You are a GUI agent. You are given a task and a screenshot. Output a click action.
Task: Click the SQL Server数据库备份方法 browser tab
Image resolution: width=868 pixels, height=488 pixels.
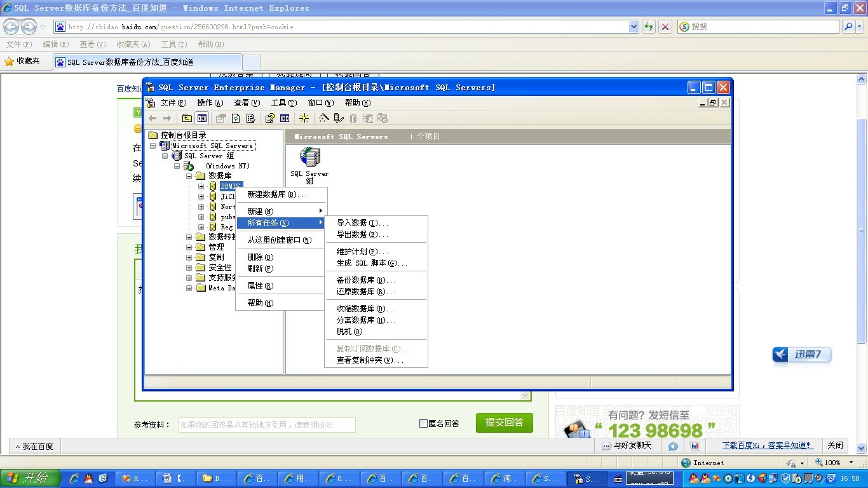147,62
